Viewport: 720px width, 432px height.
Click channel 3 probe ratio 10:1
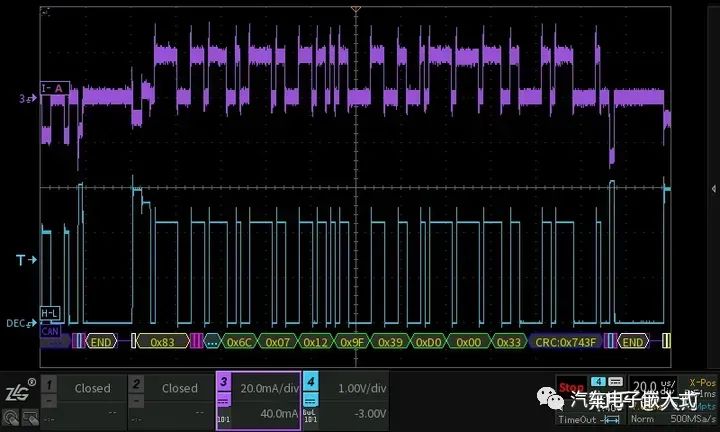tap(224, 420)
